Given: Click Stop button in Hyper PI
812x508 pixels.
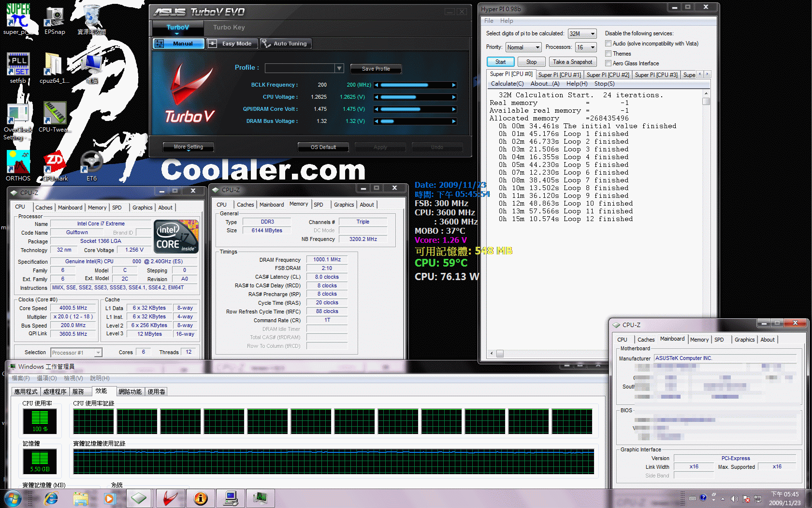Looking at the screenshot, I should [x=531, y=62].
